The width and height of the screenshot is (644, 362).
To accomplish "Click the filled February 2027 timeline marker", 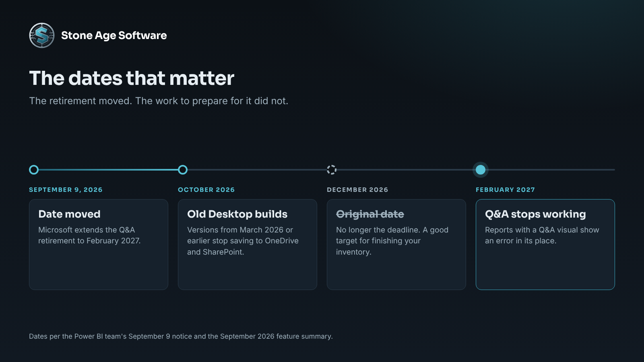I will 481,170.
